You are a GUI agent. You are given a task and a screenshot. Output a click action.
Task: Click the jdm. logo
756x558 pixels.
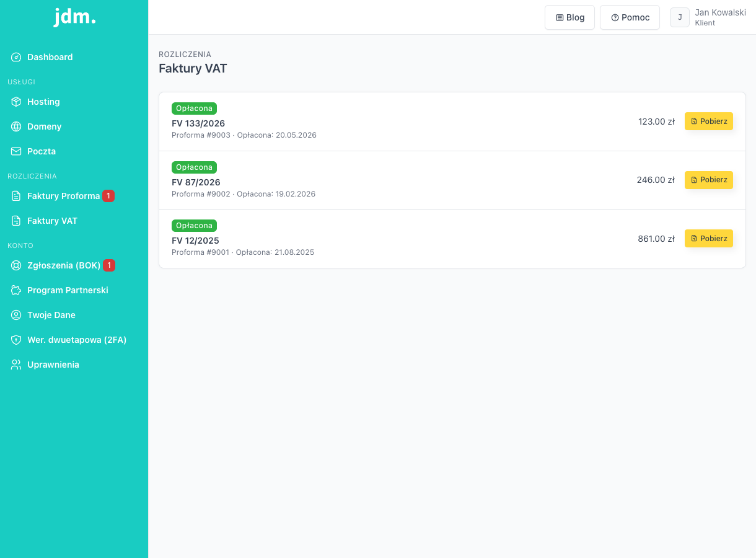point(74,17)
